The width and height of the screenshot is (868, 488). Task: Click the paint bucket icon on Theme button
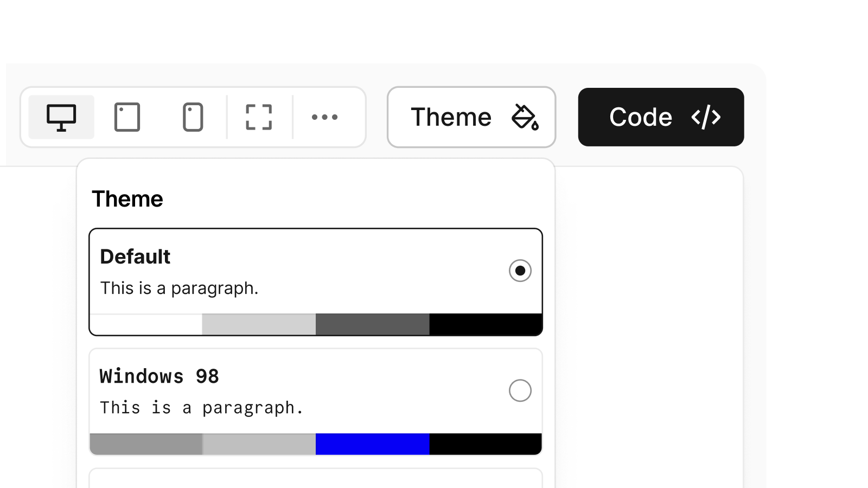coord(524,117)
